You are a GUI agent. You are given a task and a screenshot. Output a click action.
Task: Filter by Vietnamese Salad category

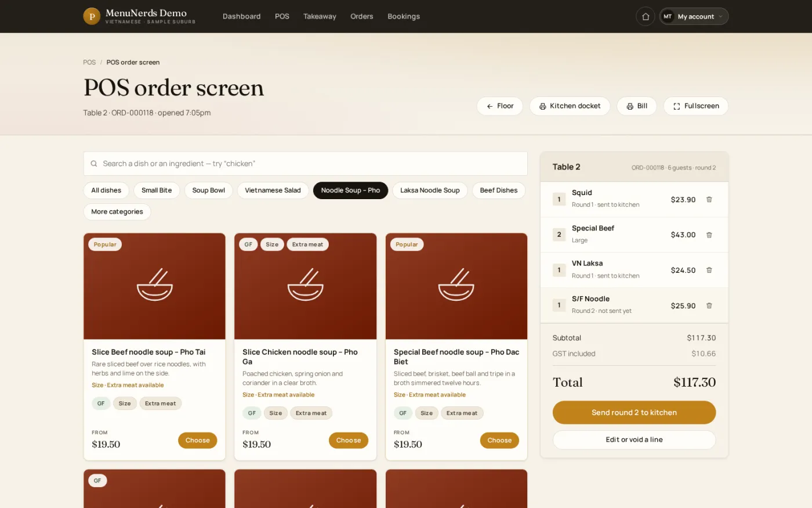click(273, 190)
